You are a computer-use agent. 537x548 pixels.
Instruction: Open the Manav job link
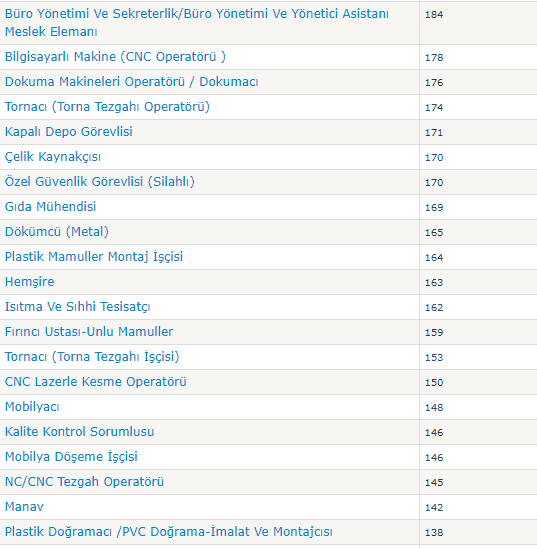click(x=24, y=507)
